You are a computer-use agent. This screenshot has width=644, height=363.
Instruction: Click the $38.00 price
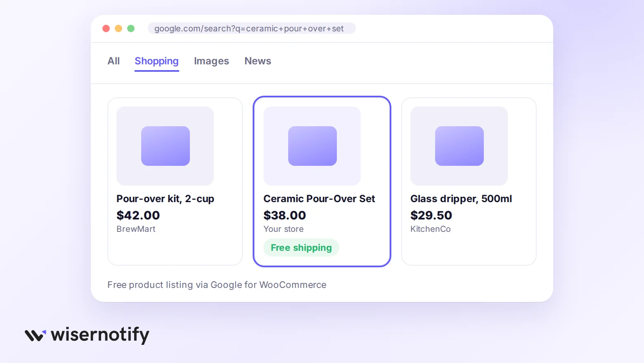(x=285, y=215)
